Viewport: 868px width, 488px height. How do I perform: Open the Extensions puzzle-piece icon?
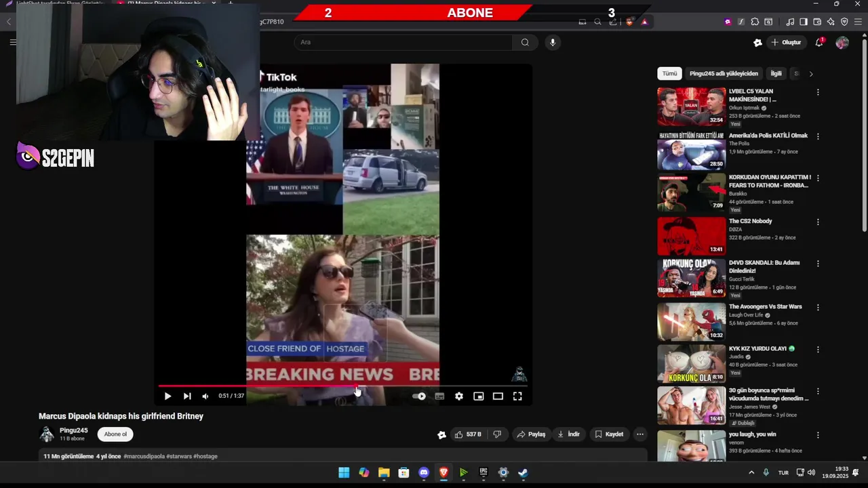(755, 22)
